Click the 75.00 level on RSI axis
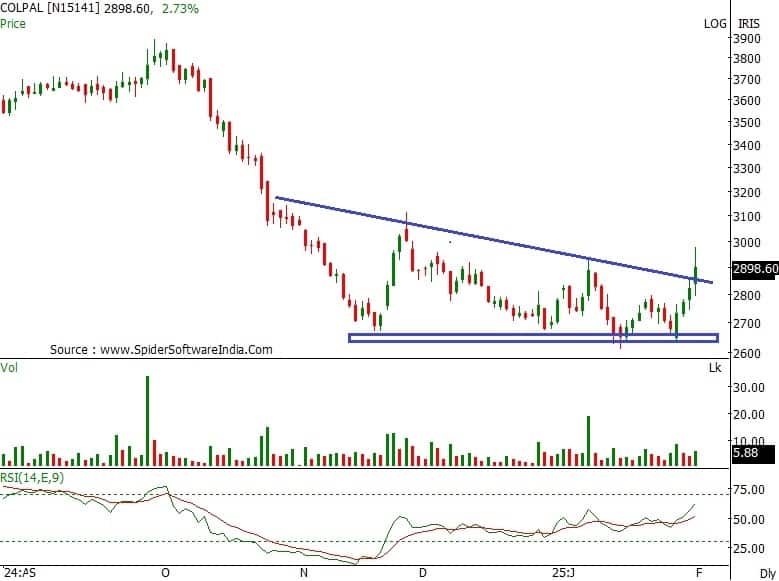779x581 pixels. coord(750,490)
